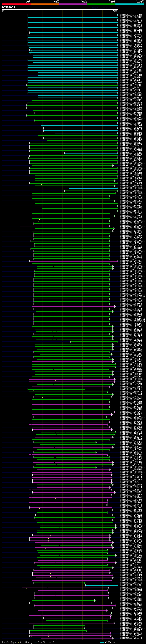Viewport: 146px width, 644px height.
Task: Click the red segment of the identity legend
Action: click(x=16, y=4)
